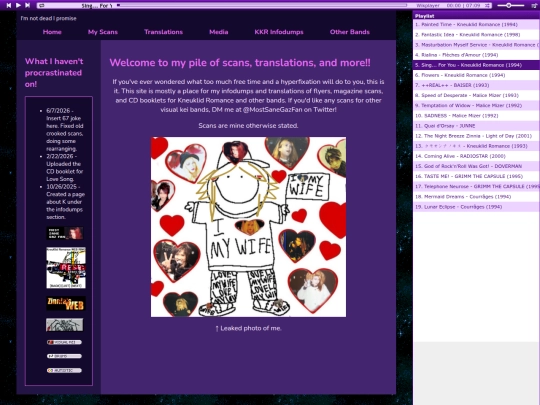Adjust the player volume slider
Screen dimensions: 540x405
[x=511, y=6]
